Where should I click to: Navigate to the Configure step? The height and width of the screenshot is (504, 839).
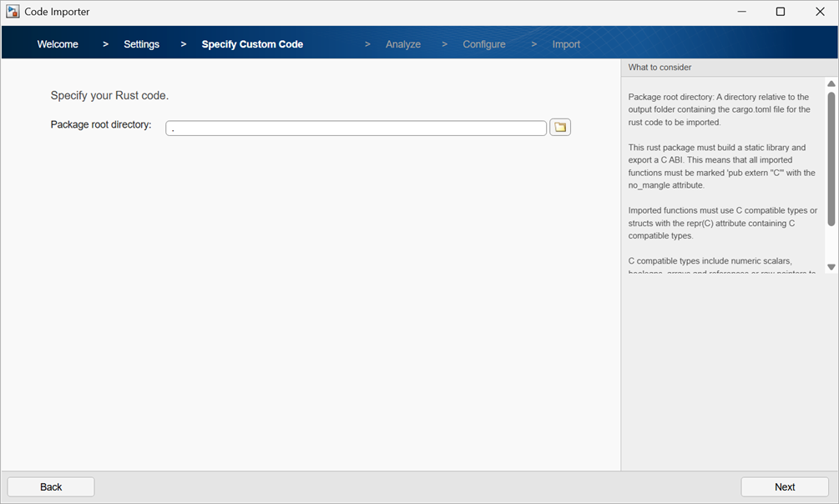click(x=484, y=43)
